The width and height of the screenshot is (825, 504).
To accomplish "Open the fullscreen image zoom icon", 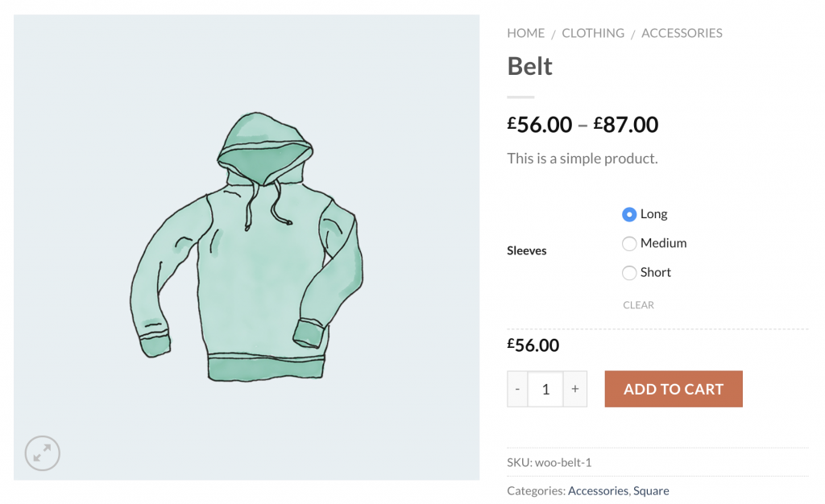I will [x=42, y=453].
